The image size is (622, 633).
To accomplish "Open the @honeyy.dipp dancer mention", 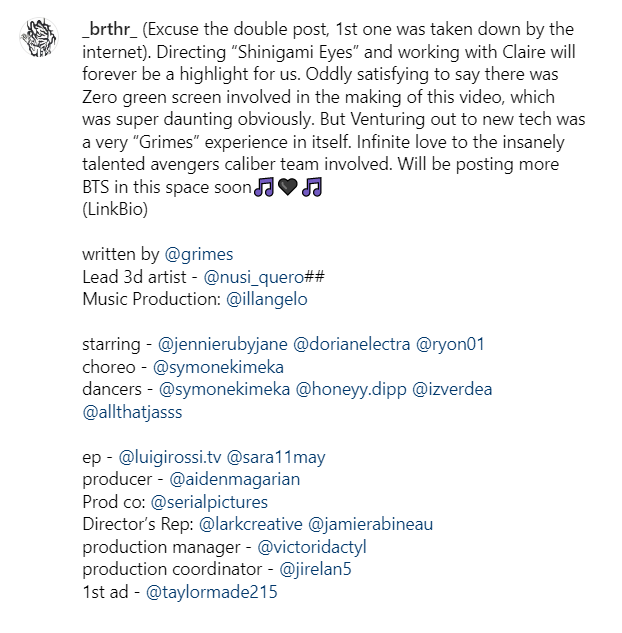I will coord(351,390).
